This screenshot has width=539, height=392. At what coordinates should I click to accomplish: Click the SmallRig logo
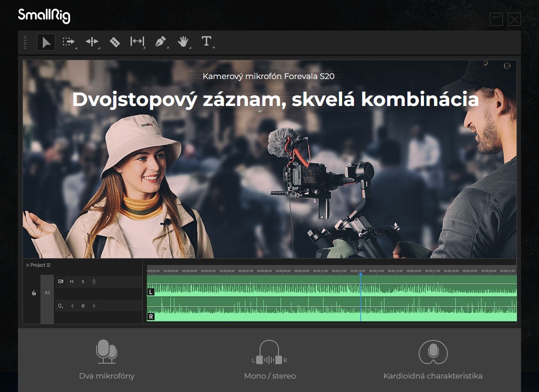(x=44, y=16)
